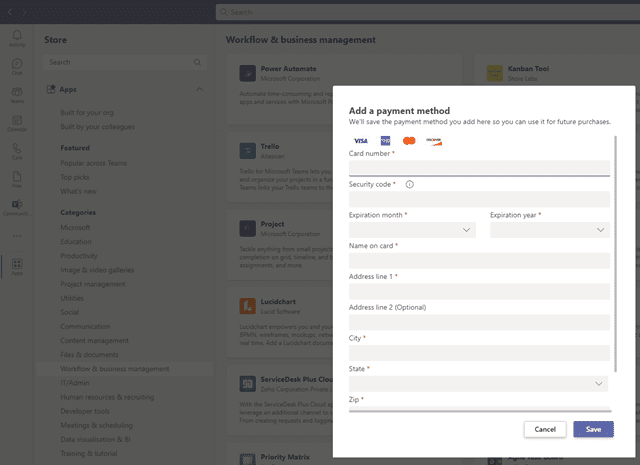Click the Cancel button

coord(545,429)
